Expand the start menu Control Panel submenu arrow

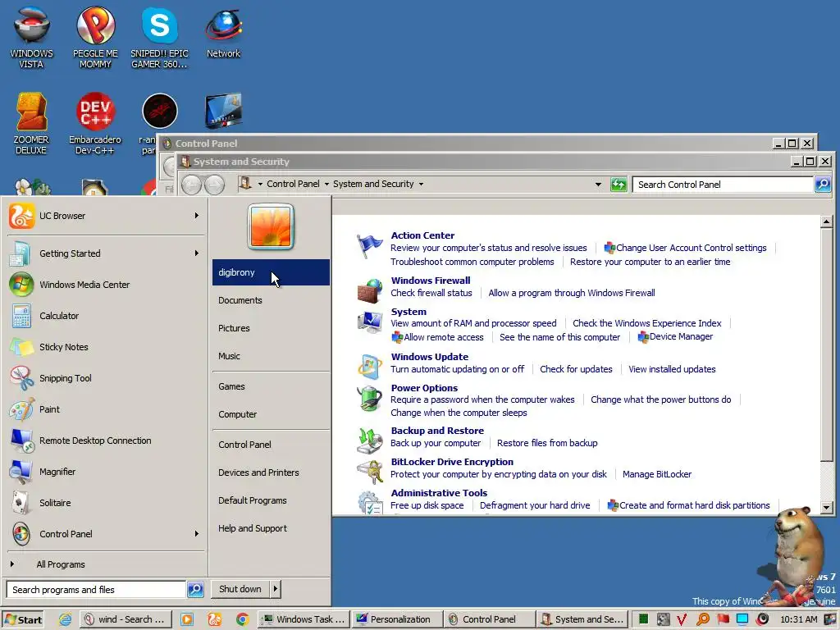click(x=197, y=533)
